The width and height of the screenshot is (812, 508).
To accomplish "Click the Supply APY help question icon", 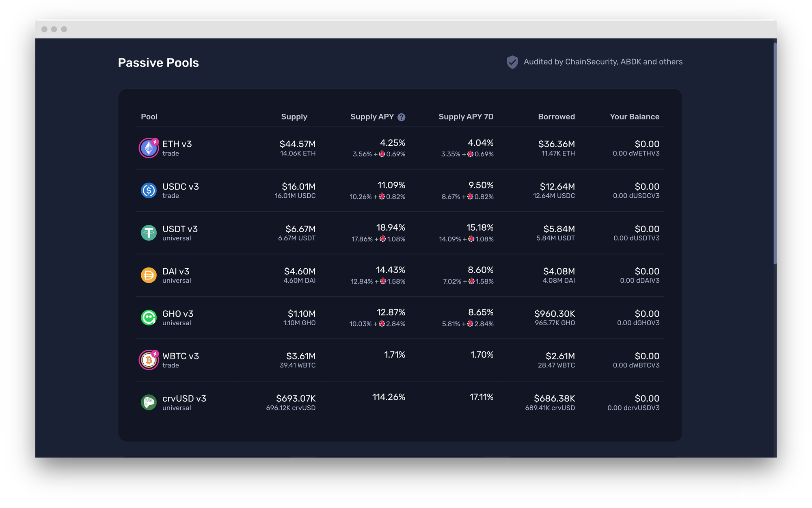I will [401, 117].
